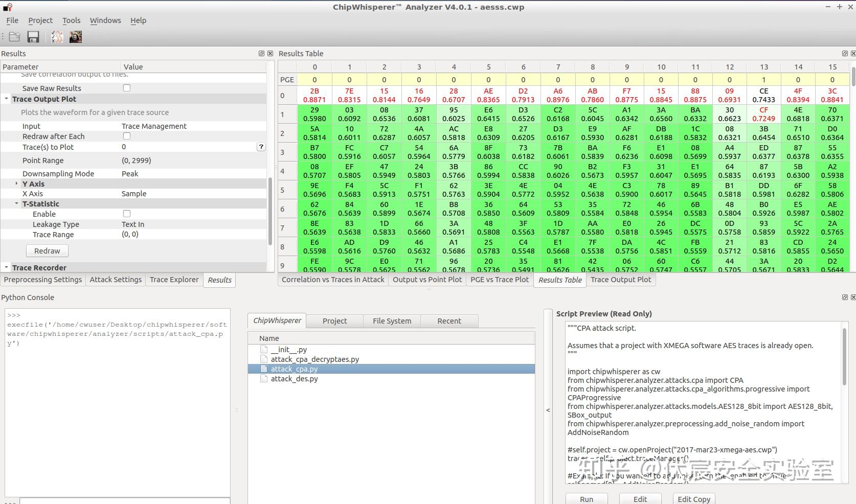The width and height of the screenshot is (856, 504).
Task: Expand the Y Axis parameter group
Action: tap(16, 184)
